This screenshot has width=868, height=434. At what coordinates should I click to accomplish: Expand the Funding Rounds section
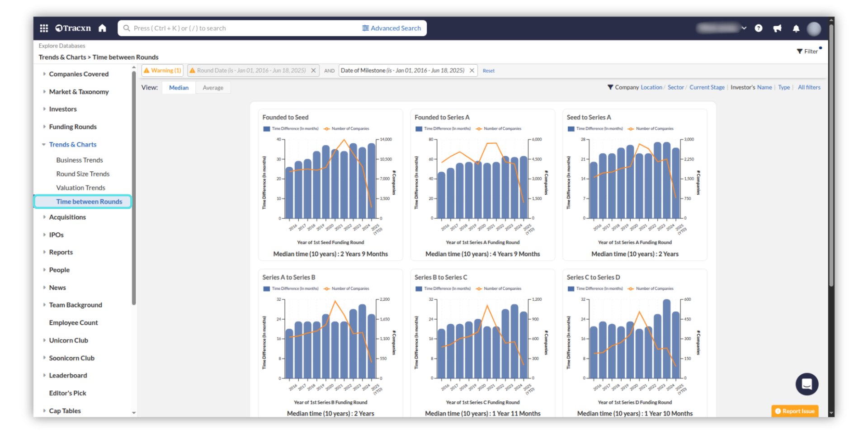73,127
